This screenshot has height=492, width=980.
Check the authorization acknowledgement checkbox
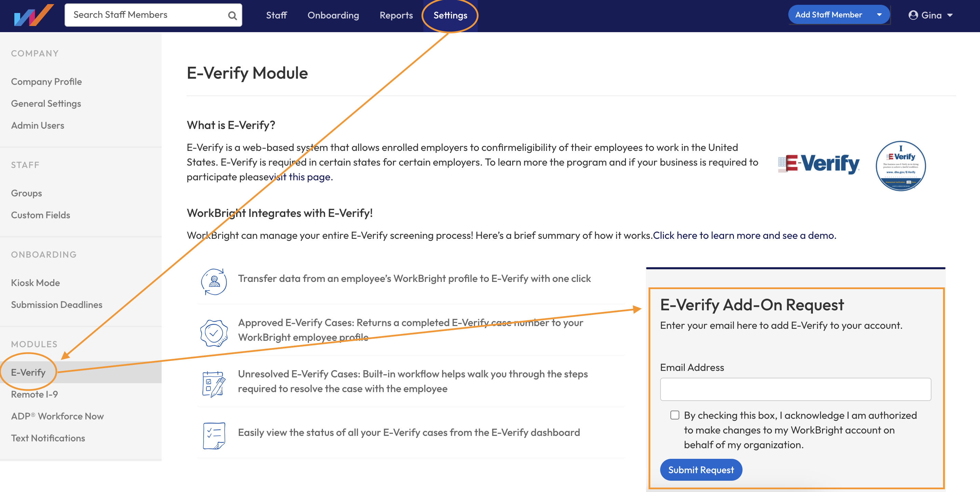point(675,415)
